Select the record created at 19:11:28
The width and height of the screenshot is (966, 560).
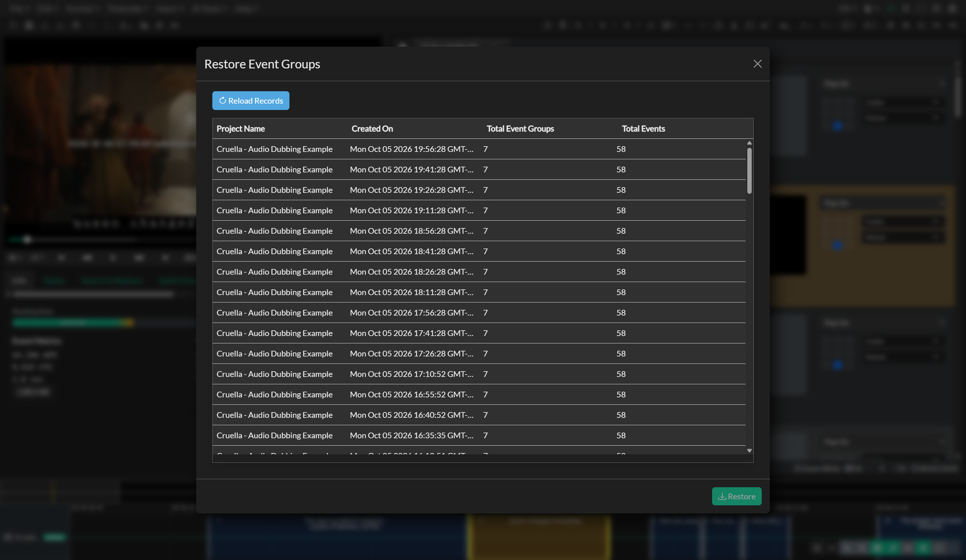click(x=479, y=211)
